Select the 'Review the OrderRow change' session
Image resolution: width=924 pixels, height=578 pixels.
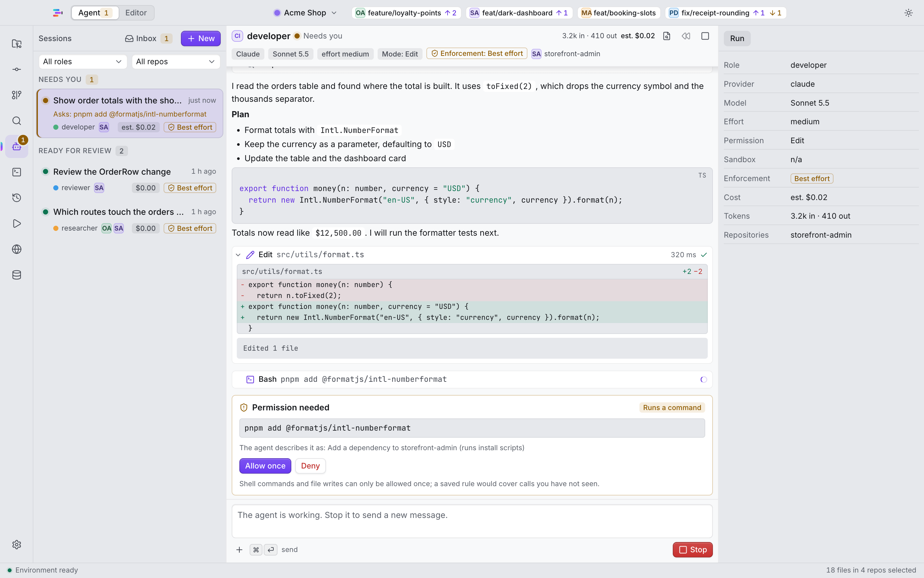(129, 180)
